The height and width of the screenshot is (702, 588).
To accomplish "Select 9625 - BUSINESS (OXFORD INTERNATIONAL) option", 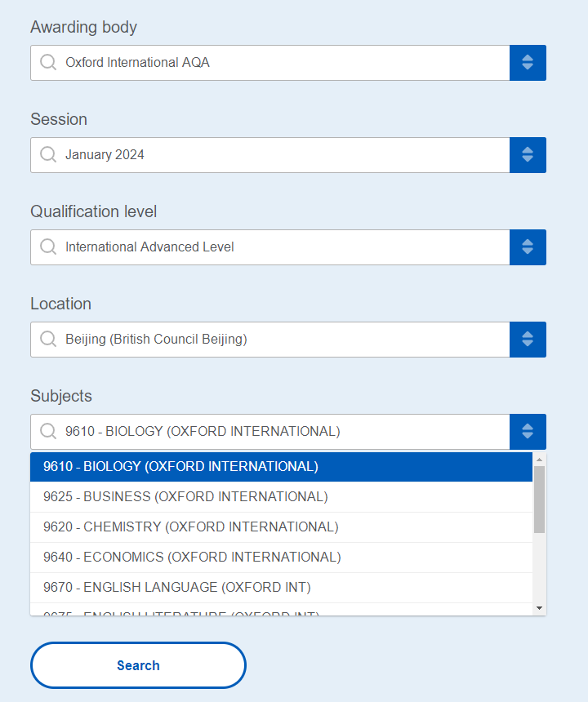I will [281, 497].
